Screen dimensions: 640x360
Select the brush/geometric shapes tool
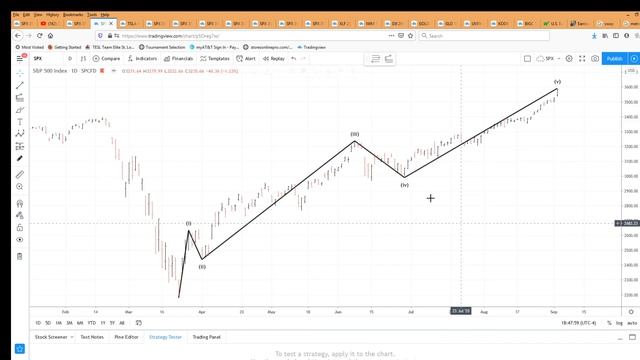20,110
